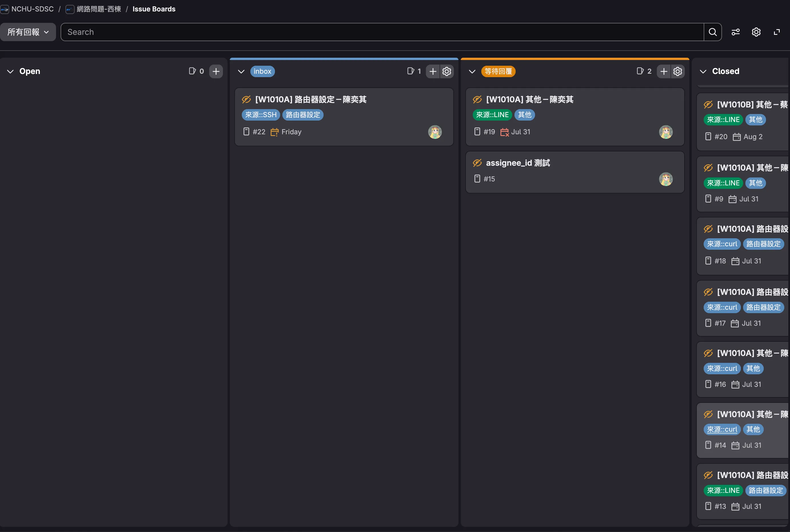Open the [W1010B] 其他 closed issue

pos(752,105)
